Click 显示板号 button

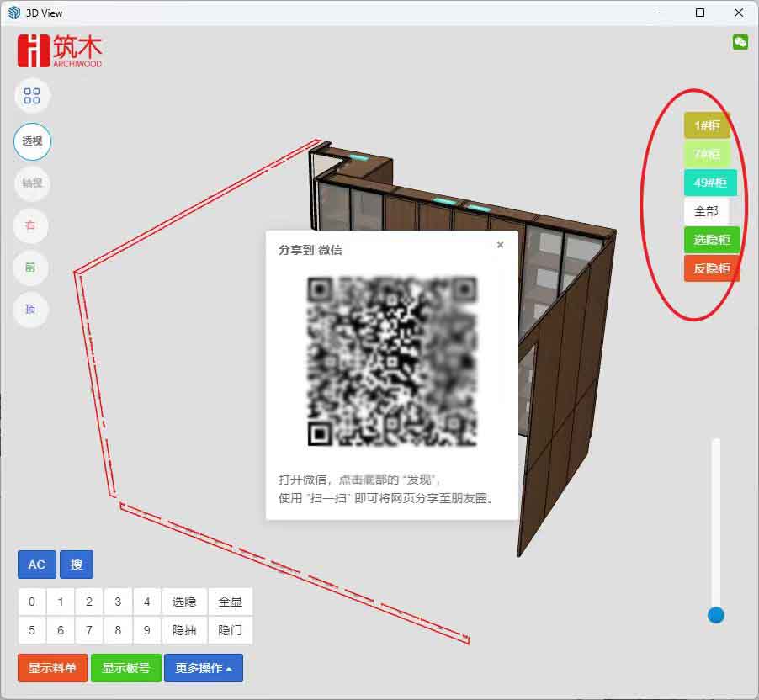[125, 668]
